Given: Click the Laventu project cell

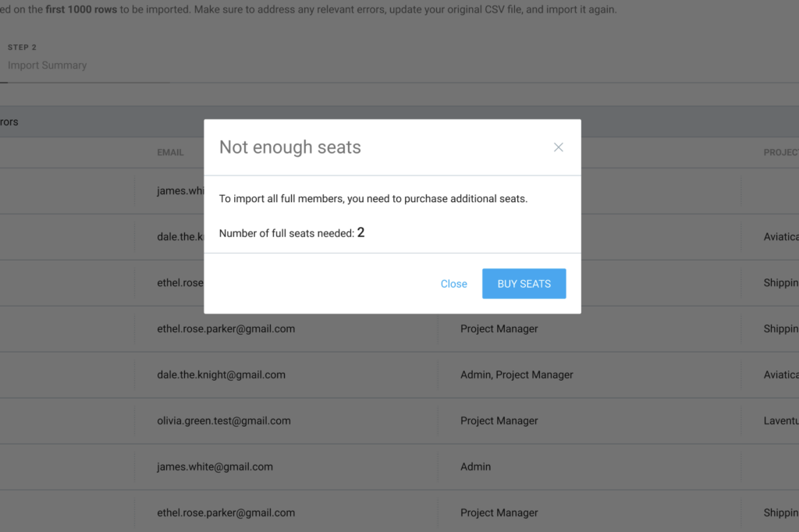Looking at the screenshot, I should tap(780, 420).
